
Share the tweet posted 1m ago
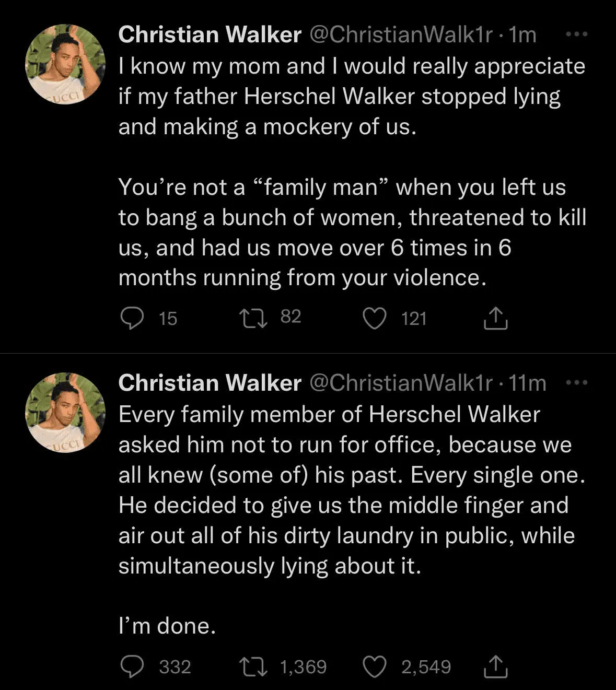495,318
